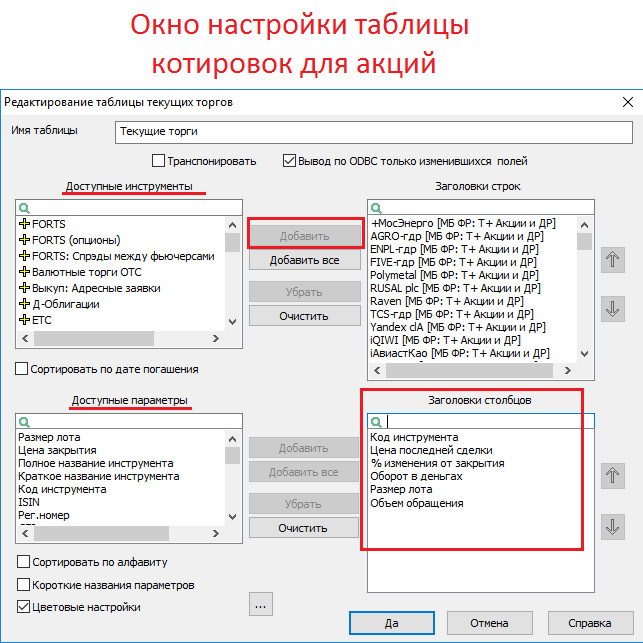Click the Имя таблицы input field
643x643 pixels.
click(374, 132)
